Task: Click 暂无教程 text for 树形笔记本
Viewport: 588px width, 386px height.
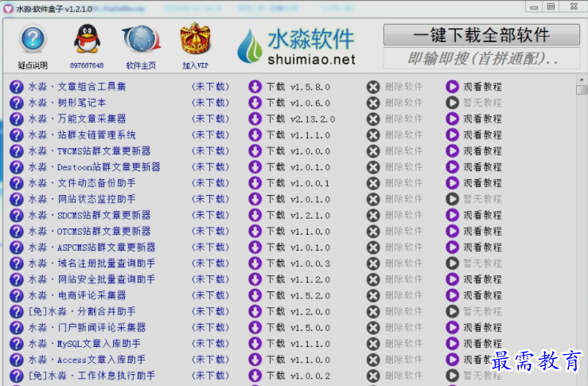Action: [x=483, y=103]
